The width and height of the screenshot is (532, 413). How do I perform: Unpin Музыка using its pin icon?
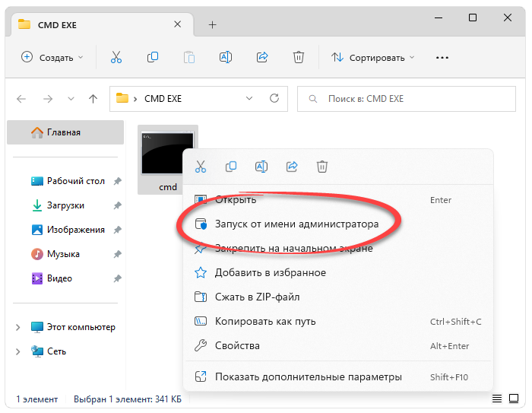pyautogui.click(x=117, y=254)
